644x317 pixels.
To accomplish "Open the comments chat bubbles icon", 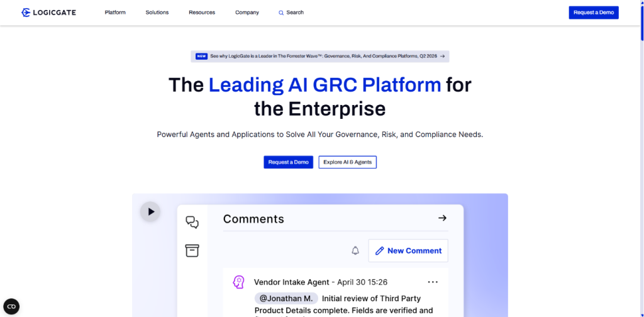I will [x=192, y=222].
